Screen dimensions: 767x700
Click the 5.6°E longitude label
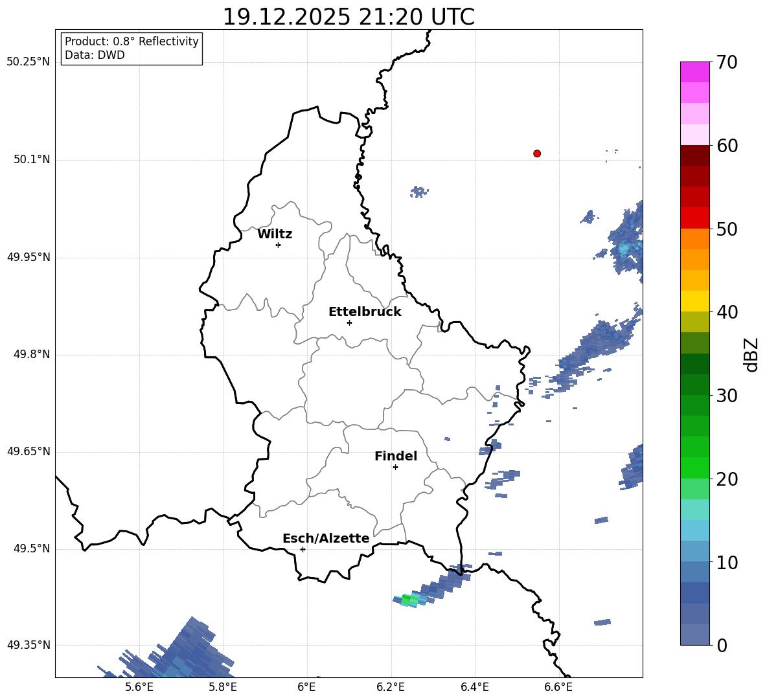coord(139,687)
